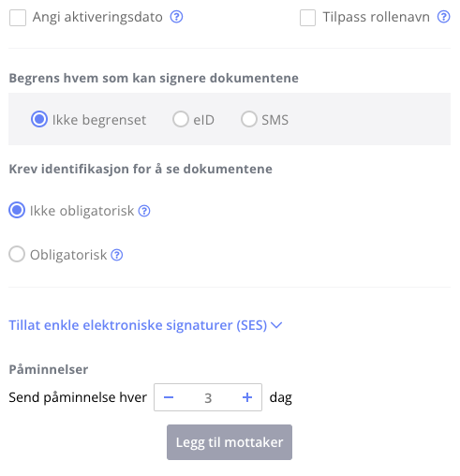
Task: Select the Ikke begrenset radio button
Action: click(x=39, y=119)
